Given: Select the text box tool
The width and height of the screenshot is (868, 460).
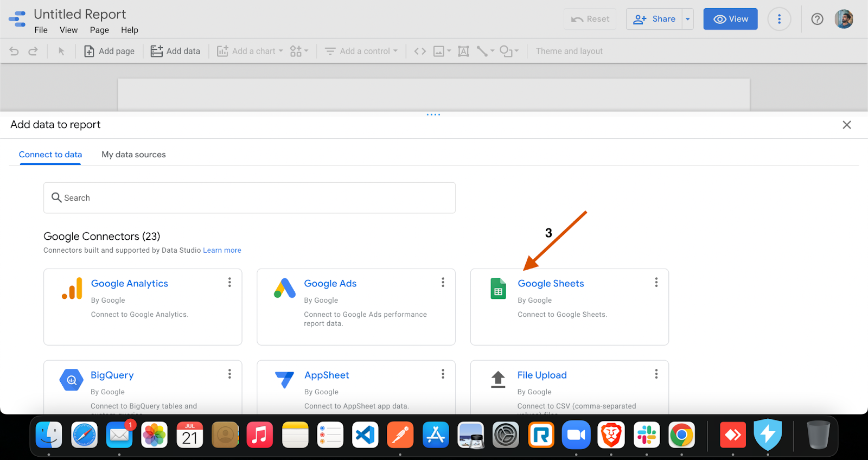Looking at the screenshot, I should point(463,51).
